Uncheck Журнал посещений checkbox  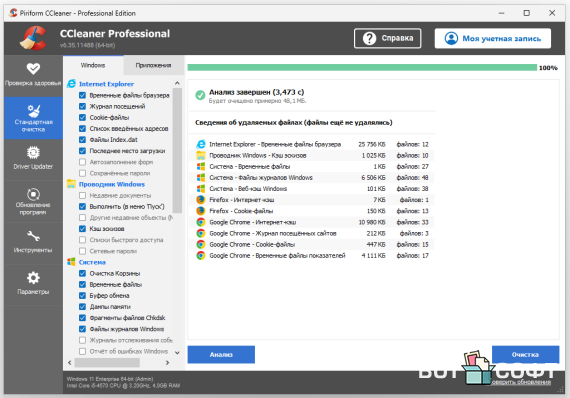click(83, 106)
